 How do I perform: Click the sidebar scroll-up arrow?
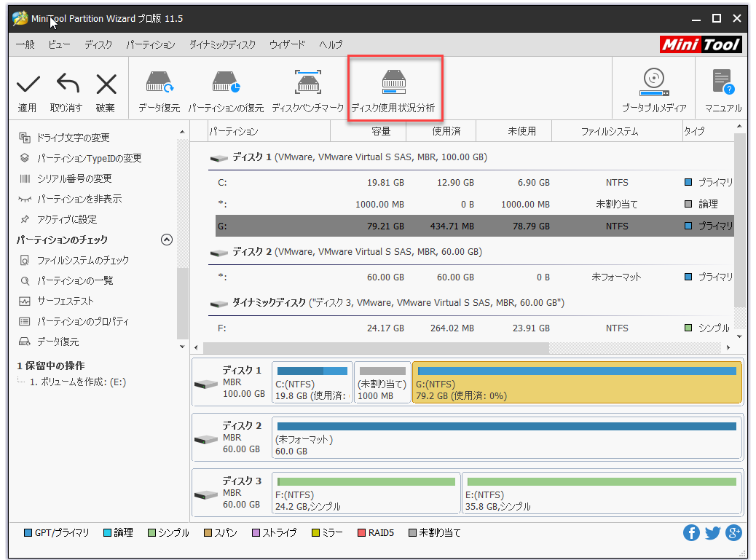pyautogui.click(x=182, y=132)
